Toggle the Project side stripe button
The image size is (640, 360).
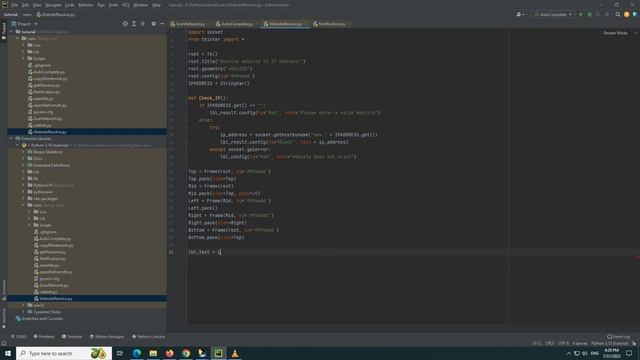[4, 31]
